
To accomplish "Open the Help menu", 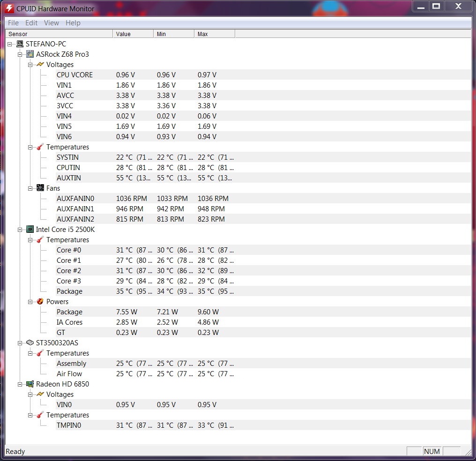I will click(x=73, y=23).
